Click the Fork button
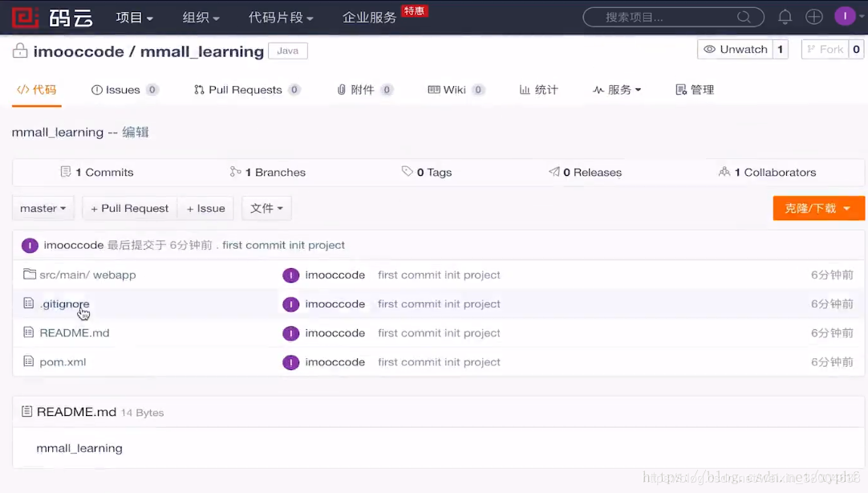 [825, 49]
